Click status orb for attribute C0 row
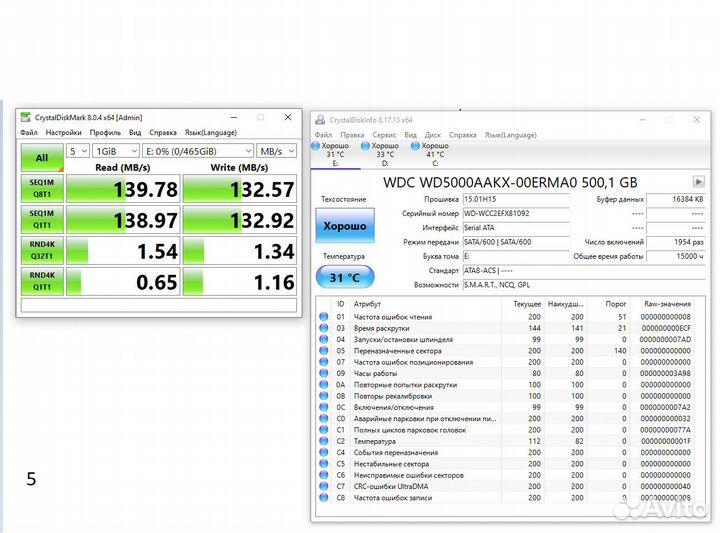The height and width of the screenshot is (533, 720). click(324, 418)
